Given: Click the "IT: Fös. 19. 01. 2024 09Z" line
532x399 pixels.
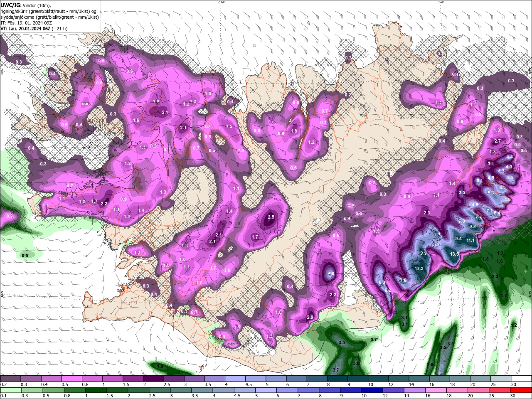Looking at the screenshot, I should (26, 23).
